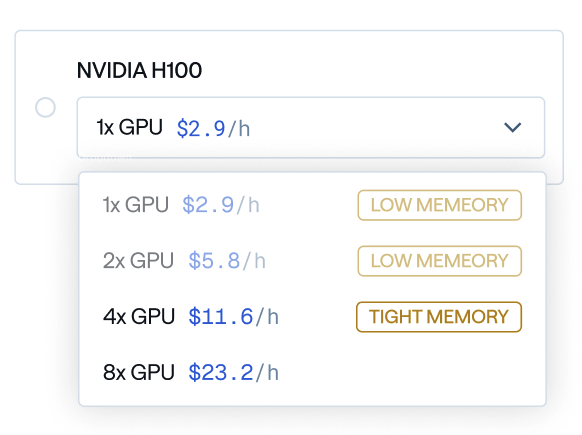Pick the 8x GPU option in the list
Screen dimensions: 582x435
312,372
